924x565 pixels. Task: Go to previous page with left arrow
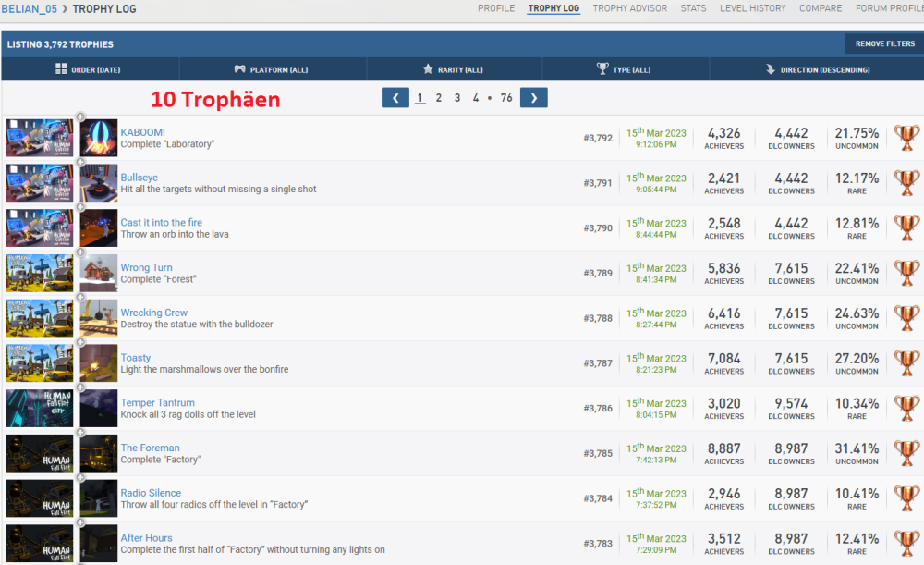[395, 97]
